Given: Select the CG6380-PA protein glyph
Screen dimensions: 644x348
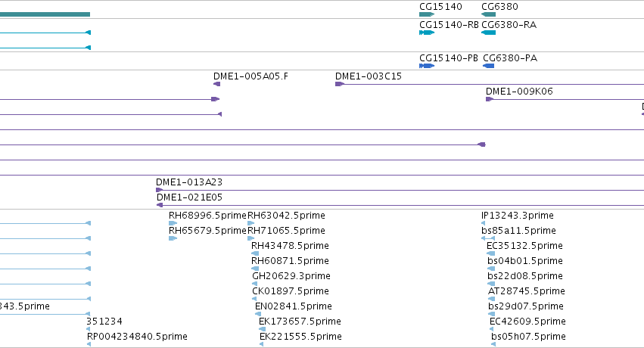Looking at the screenshot, I should (x=489, y=66).
